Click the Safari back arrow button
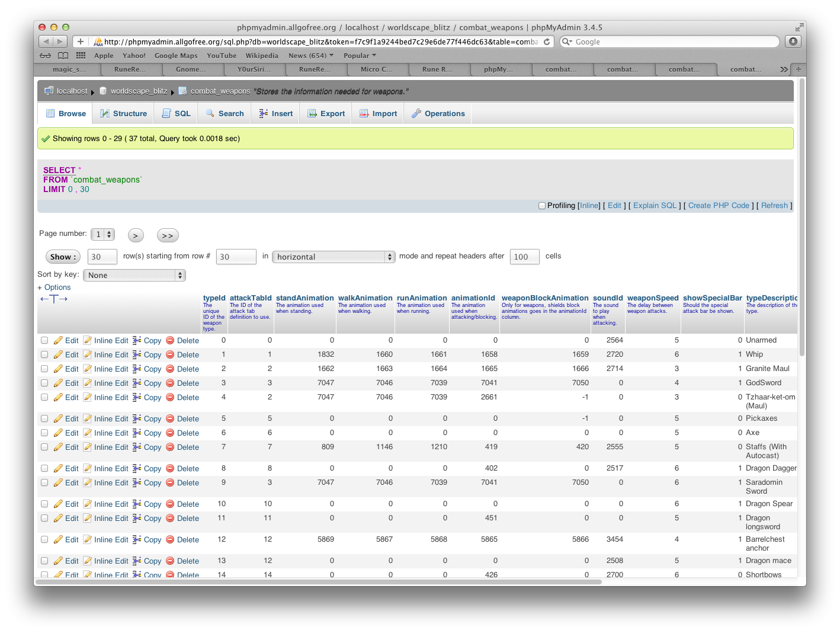This screenshot has height=633, width=840. point(46,41)
